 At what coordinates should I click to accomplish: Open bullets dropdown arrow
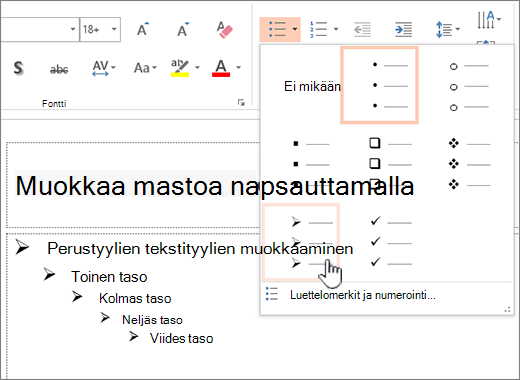(295, 29)
